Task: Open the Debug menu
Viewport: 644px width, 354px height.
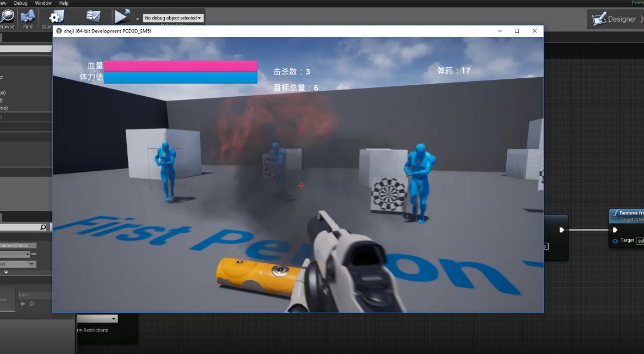Action: (x=21, y=3)
